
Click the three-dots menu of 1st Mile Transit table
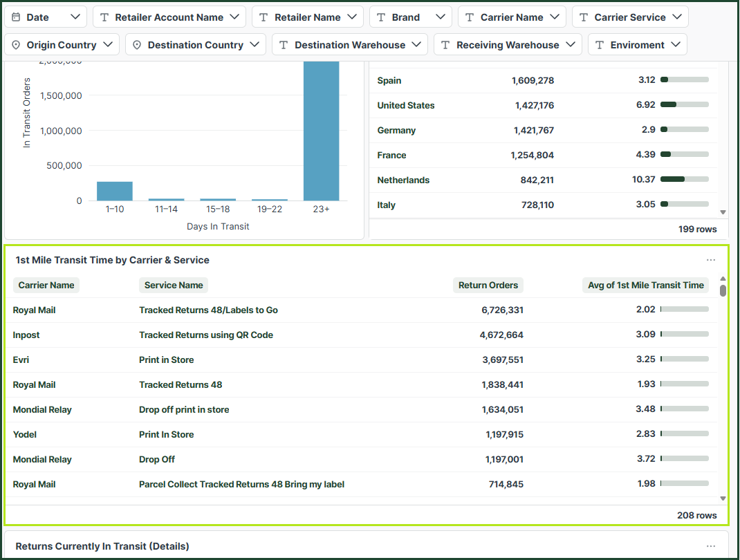click(x=711, y=260)
